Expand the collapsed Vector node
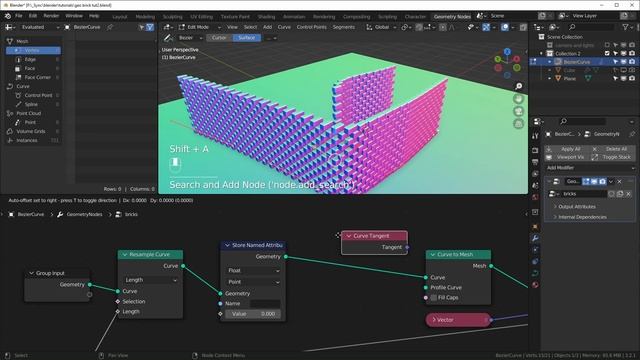Image resolution: width=640 pixels, height=360 pixels. 434,320
